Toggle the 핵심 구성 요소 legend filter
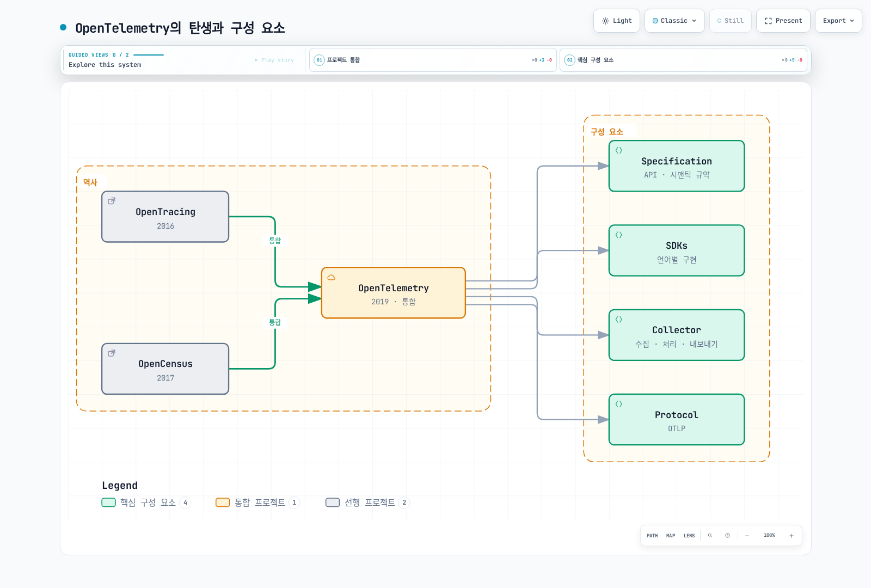The image size is (871, 588). pos(146,503)
